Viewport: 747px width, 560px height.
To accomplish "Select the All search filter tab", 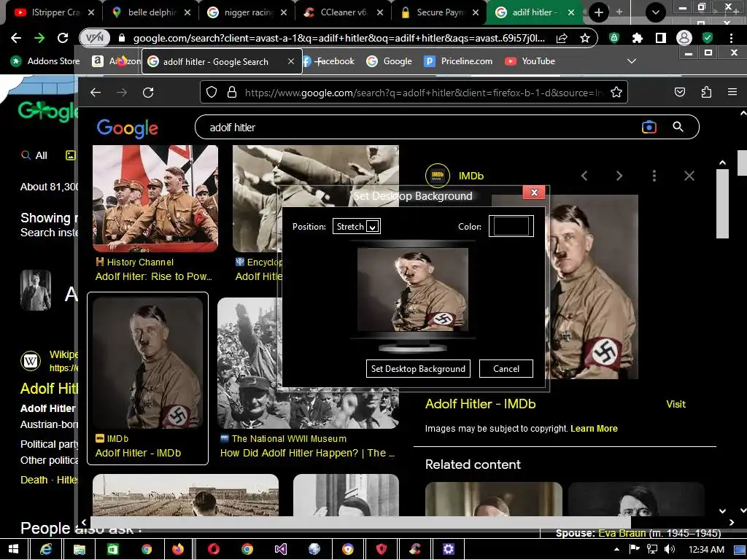I will click(34, 155).
